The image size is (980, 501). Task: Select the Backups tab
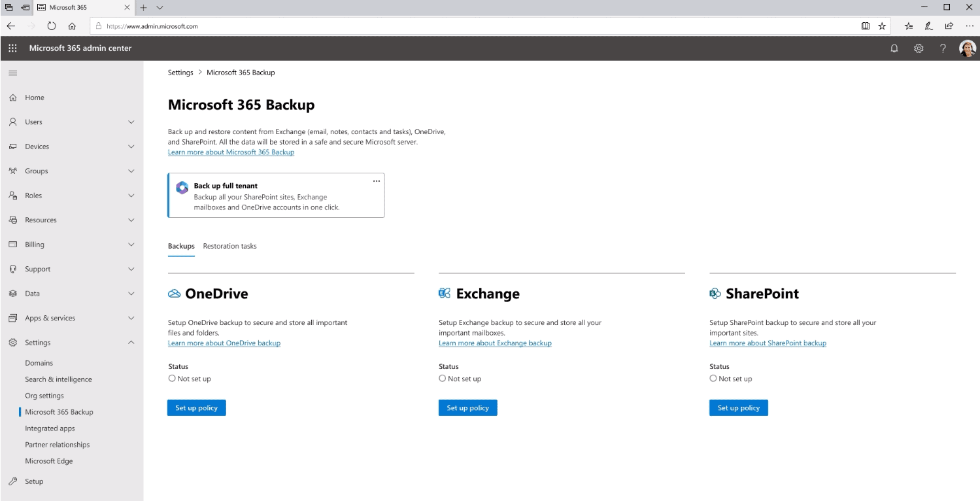[181, 247]
